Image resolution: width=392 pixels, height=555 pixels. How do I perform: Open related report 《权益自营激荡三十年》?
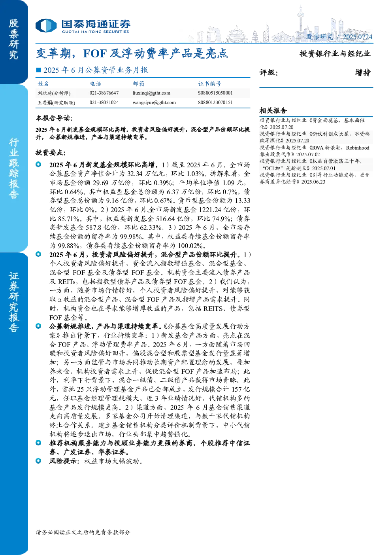[311, 165]
